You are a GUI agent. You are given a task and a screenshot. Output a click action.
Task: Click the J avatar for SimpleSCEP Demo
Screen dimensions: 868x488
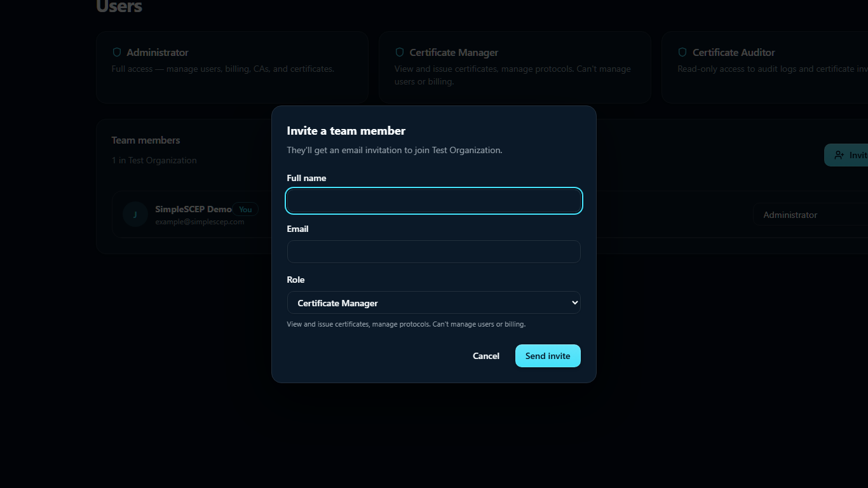tap(135, 215)
